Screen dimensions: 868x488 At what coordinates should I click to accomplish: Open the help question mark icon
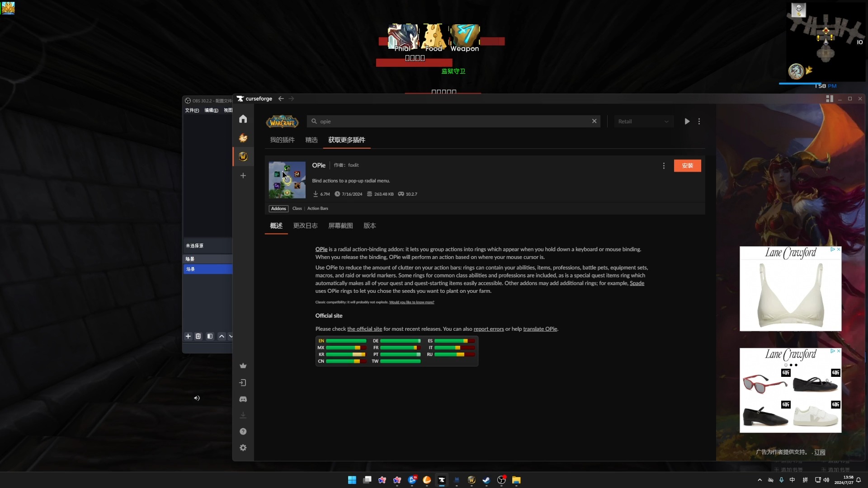243,432
